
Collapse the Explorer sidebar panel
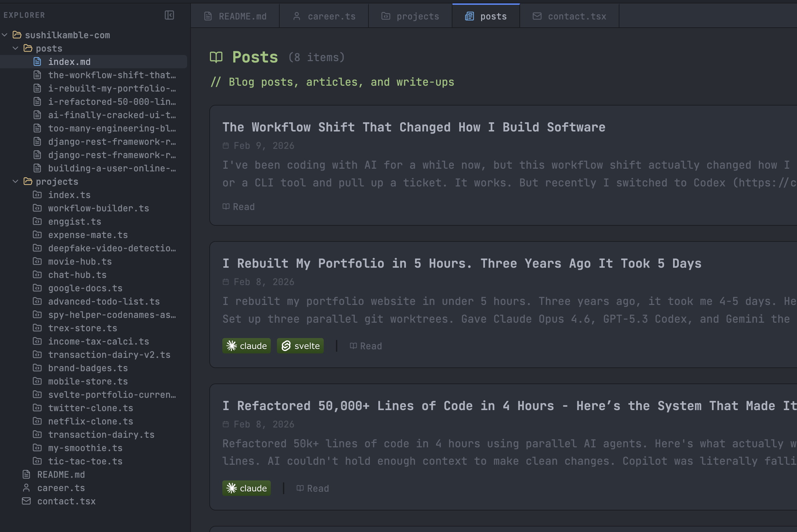click(x=170, y=15)
